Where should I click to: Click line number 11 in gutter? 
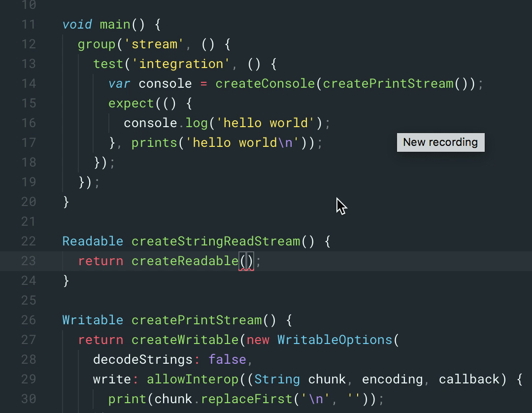coord(29,25)
